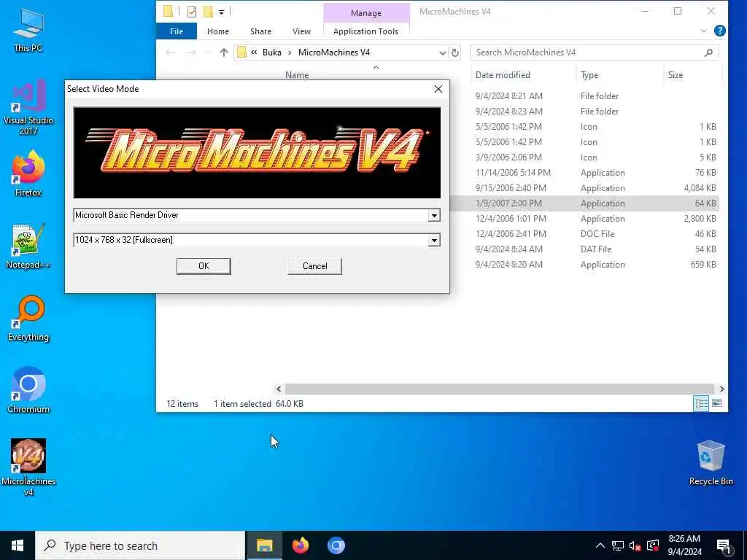The width and height of the screenshot is (747, 560).
Task: Select the DOC File row
Action: pos(584,234)
